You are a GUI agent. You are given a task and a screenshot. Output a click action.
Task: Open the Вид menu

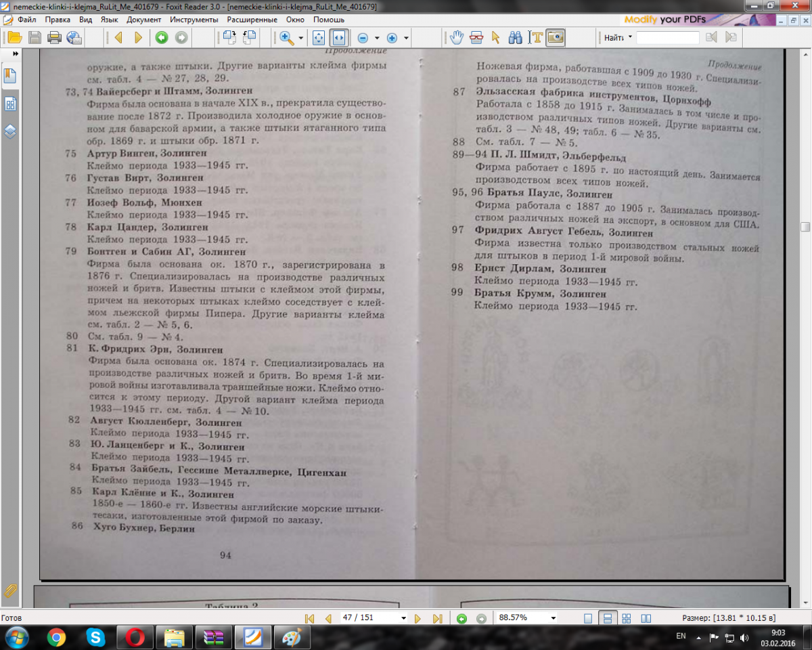click(85, 20)
